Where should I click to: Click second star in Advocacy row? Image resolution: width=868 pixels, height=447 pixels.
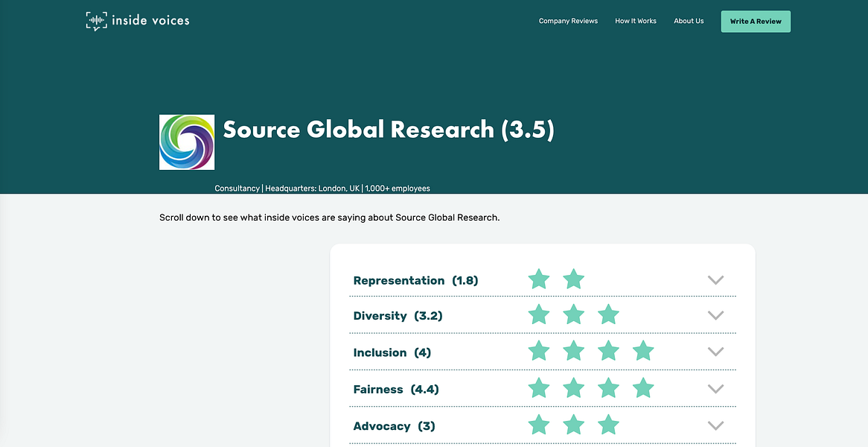pos(573,425)
